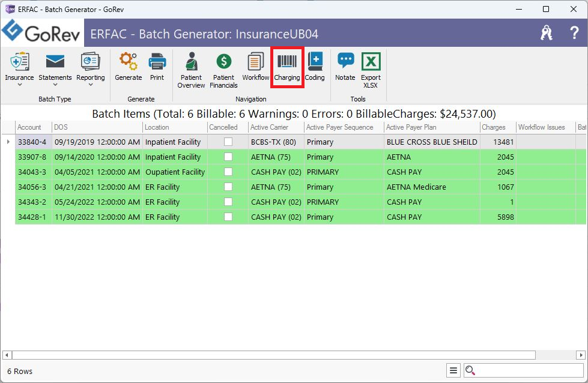Expand the Insurance dropdown arrow
588x383 pixels.
[19, 85]
